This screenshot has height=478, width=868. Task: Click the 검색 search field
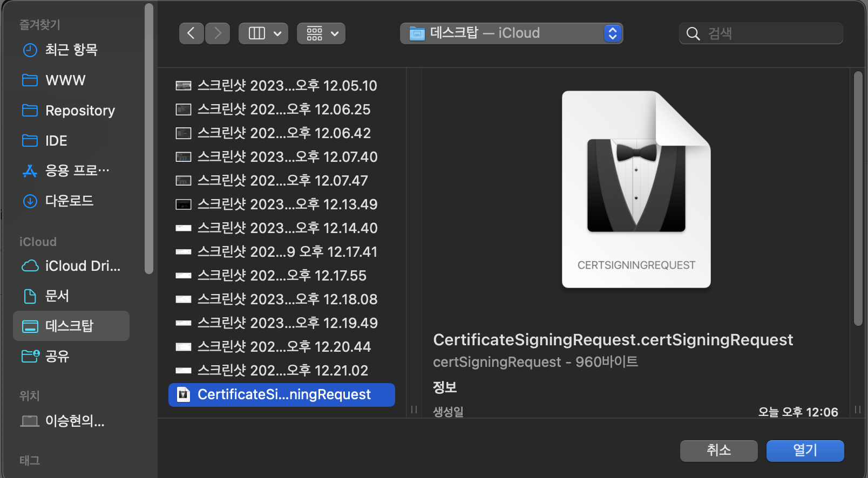761,33
